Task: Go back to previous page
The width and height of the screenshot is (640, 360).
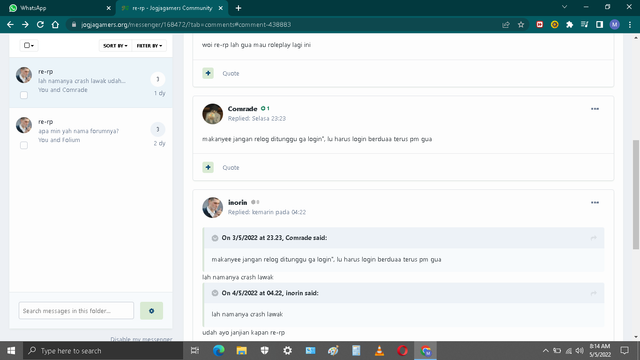Action: (10, 24)
